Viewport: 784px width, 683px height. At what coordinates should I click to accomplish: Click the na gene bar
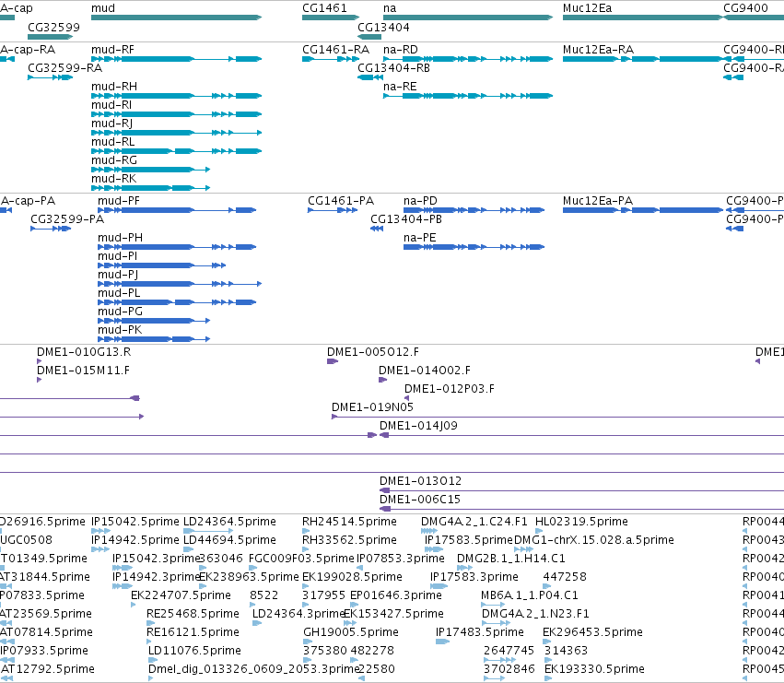click(x=468, y=18)
